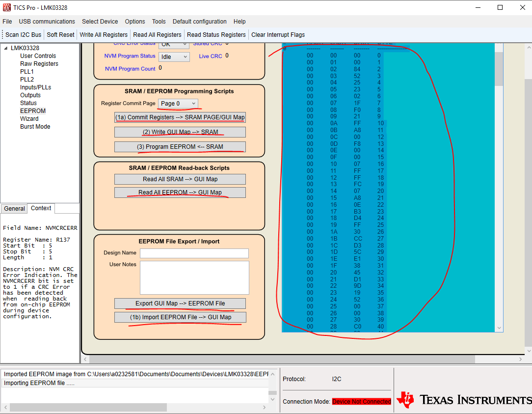Viewport: 532px width, 414px height.
Task: Select User Controls in the device tree
Action: [x=38, y=55]
